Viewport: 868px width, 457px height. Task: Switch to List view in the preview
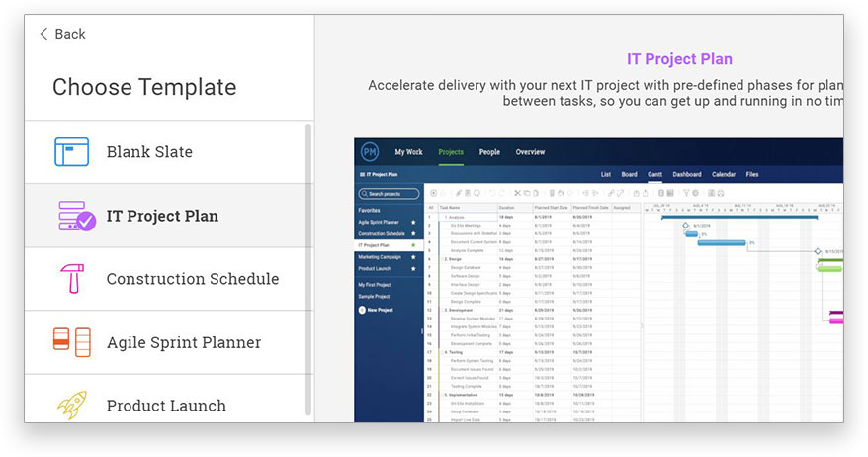606,174
